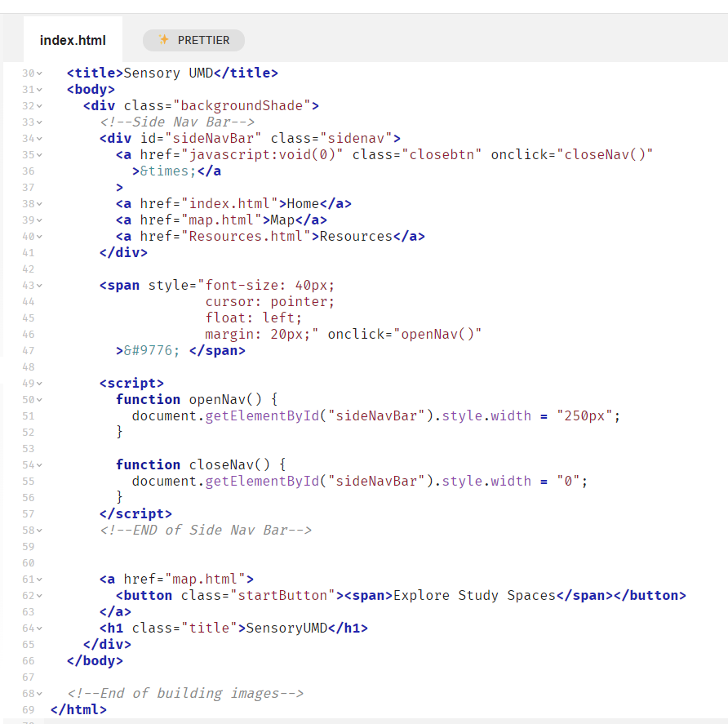Click 'float: left;' on line 45

(x=254, y=318)
